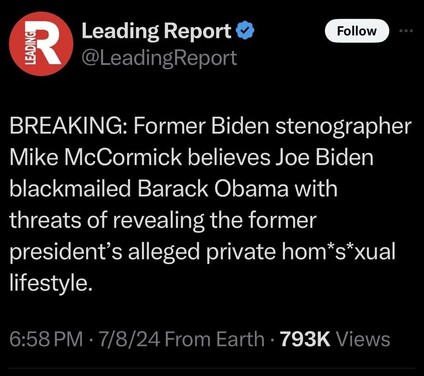Image resolution: width=424 pixels, height=376 pixels.
Task: Click the Views label beside 793K
Action: [363, 339]
